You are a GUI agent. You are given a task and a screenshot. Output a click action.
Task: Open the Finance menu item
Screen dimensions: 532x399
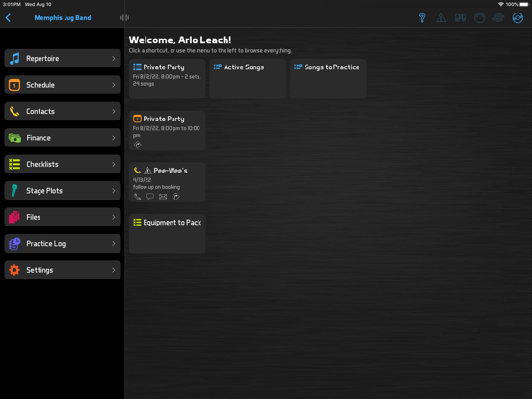pyautogui.click(x=63, y=138)
